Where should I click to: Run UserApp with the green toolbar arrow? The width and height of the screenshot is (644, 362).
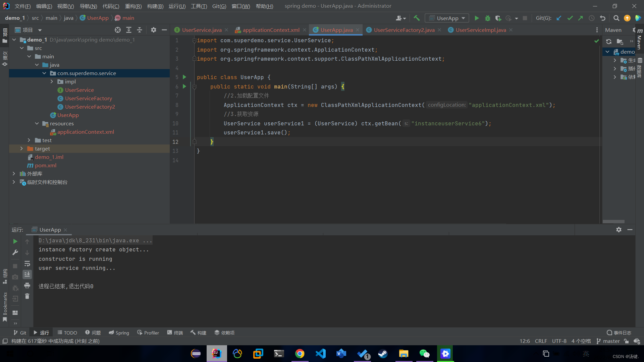coord(477,18)
